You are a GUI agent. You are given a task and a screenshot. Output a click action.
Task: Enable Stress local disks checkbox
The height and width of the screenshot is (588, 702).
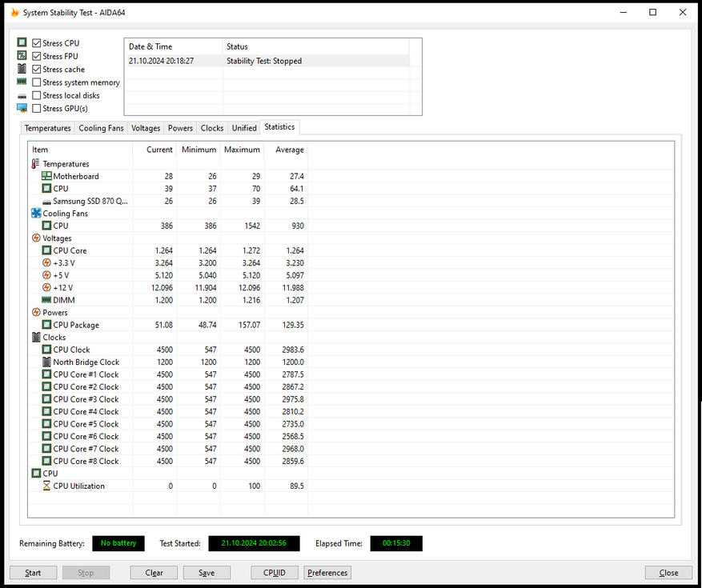[x=37, y=95]
